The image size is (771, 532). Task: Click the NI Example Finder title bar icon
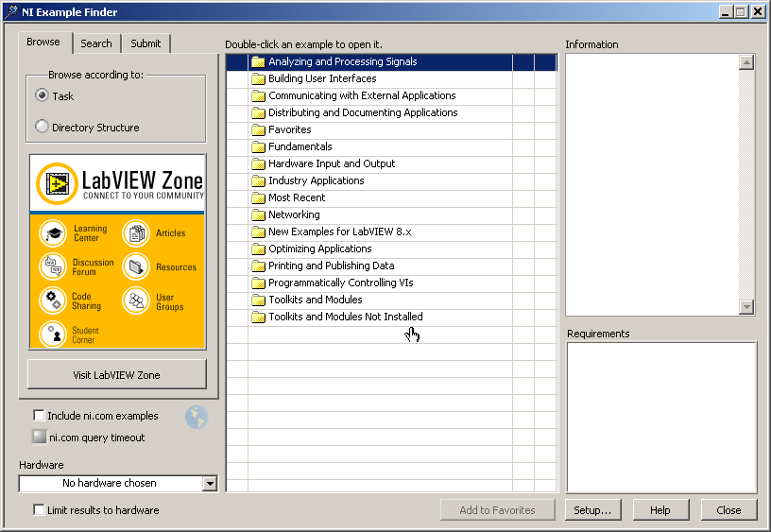pos(10,11)
